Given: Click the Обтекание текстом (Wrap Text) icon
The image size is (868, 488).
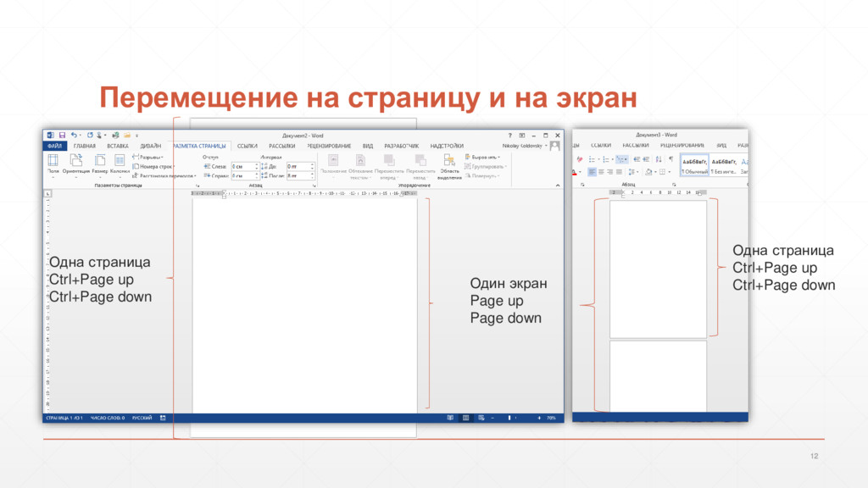Looking at the screenshot, I should tap(360, 160).
